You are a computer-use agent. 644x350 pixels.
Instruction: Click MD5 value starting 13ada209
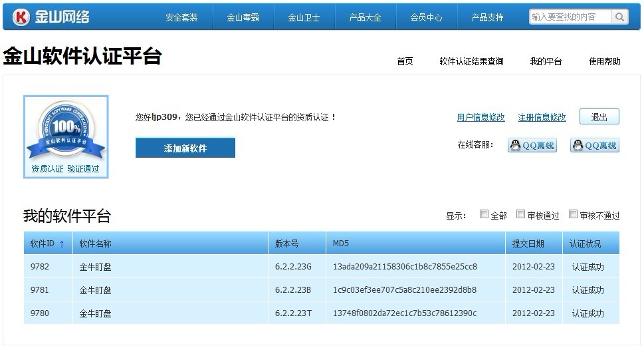click(405, 267)
